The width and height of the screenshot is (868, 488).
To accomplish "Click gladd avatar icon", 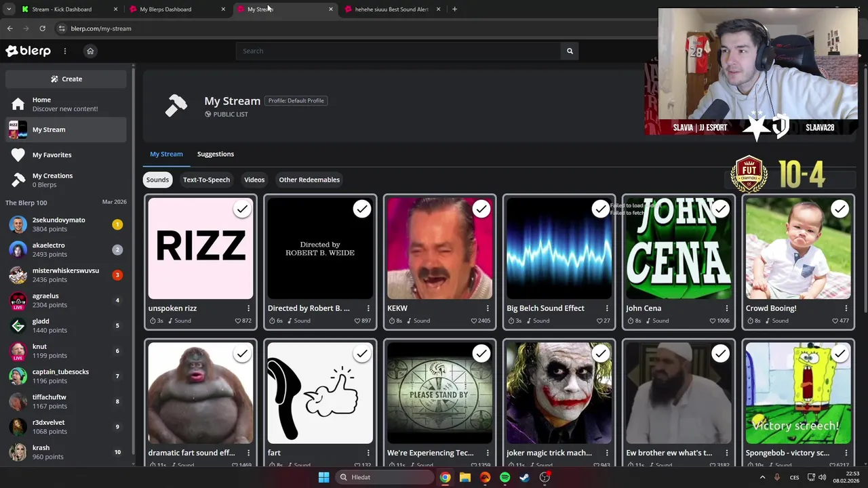I will 18,325.
